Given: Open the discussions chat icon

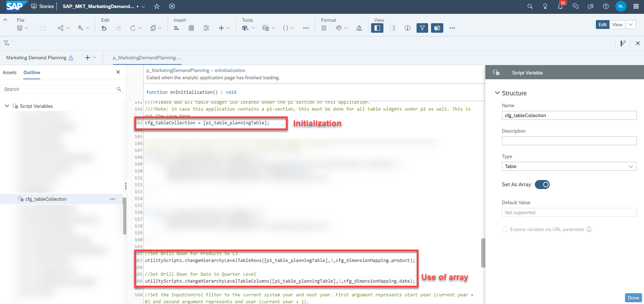Looking at the screenshot, I should pyautogui.click(x=576, y=6).
